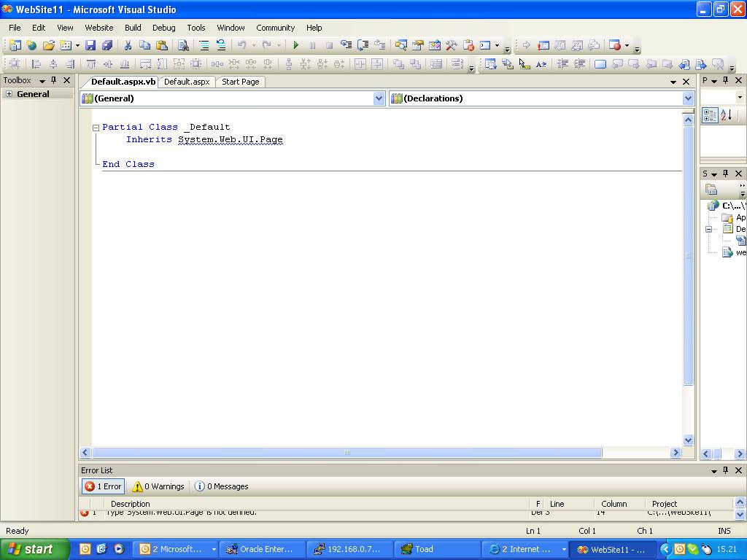The image size is (747, 560).
Task: Click the Alphabetical sort icon in Properties
Action: coord(726,114)
